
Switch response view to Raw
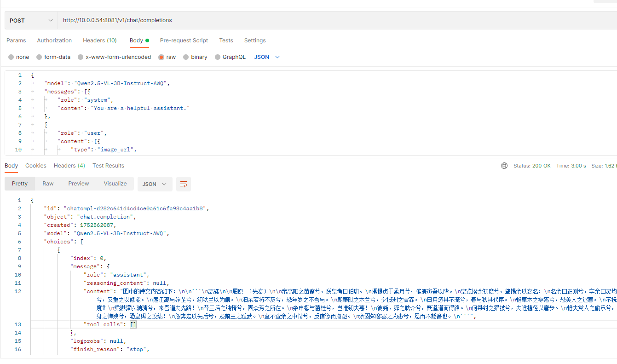[x=48, y=184]
